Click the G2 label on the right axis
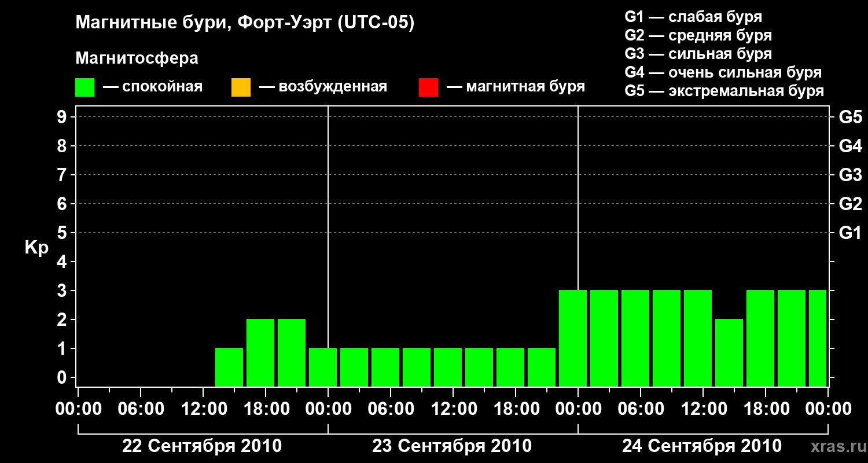The height and width of the screenshot is (463, 868). pos(851,204)
